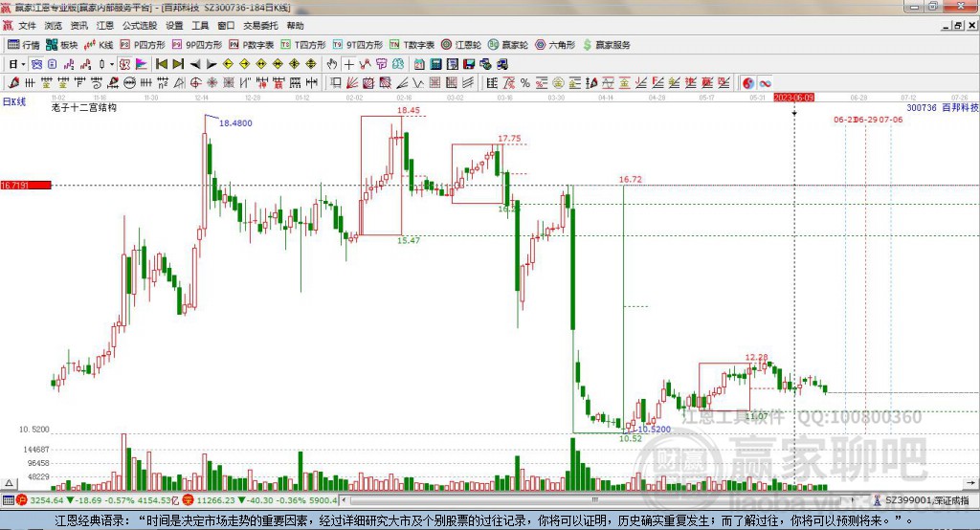Open the 公式选股 menu
The width and height of the screenshot is (980, 530).
point(140,26)
